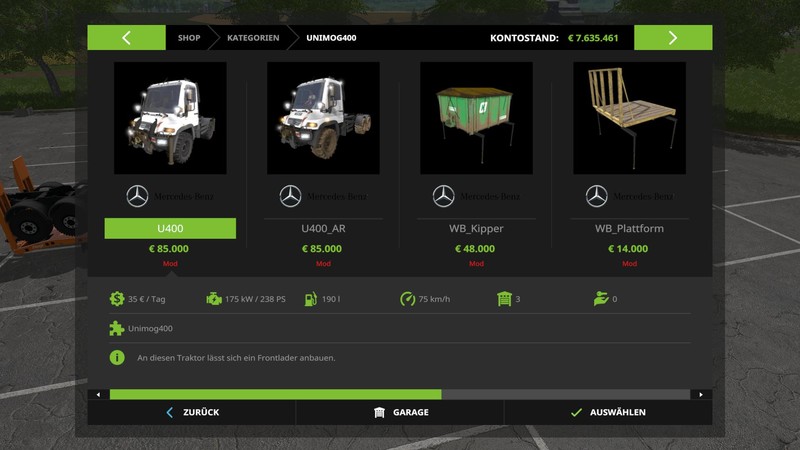Image resolution: width=800 pixels, height=450 pixels.
Task: Click the fuel capacity pump icon
Action: tap(311, 299)
